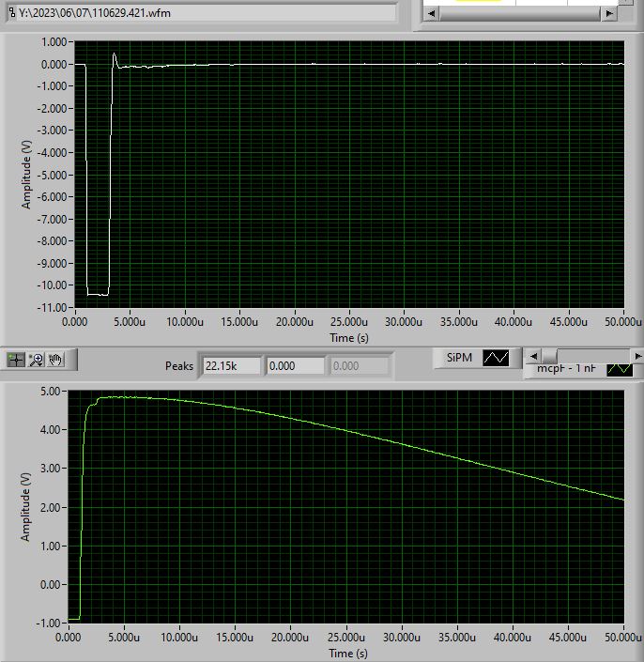Click the 25.000u time value under the white-trace graph
Image resolution: width=644 pixels, height=662 pixels.
point(349,322)
